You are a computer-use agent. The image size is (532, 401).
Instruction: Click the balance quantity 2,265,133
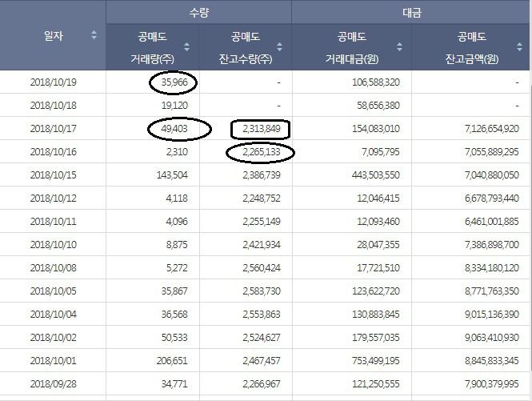(262, 152)
